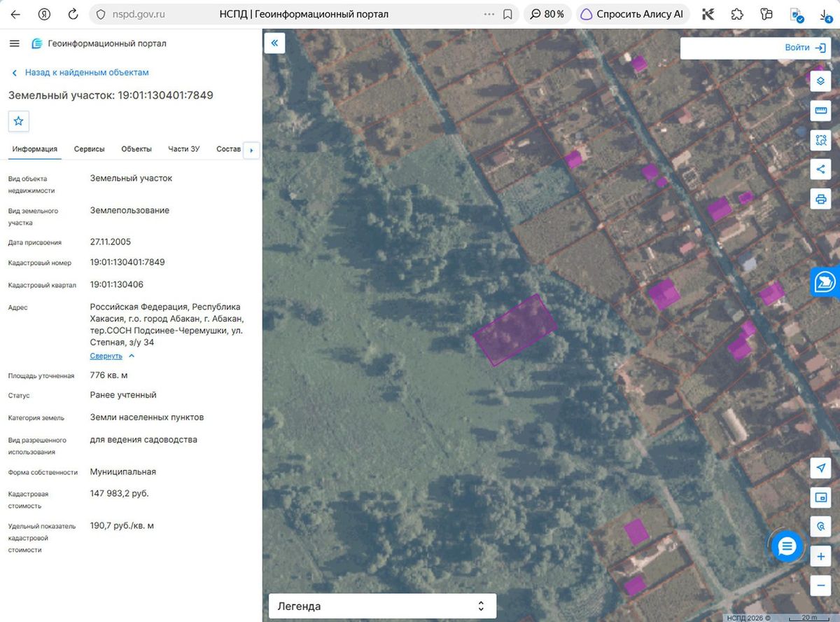Expand the Легенда panel
Screen dimensions: 840x622
point(382,607)
